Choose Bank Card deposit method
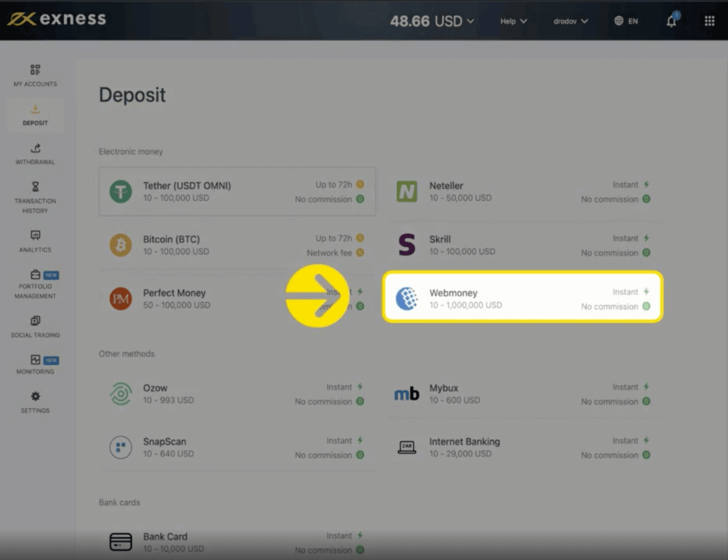Screen dimensions: 728x560 pyautogui.click(x=237, y=542)
